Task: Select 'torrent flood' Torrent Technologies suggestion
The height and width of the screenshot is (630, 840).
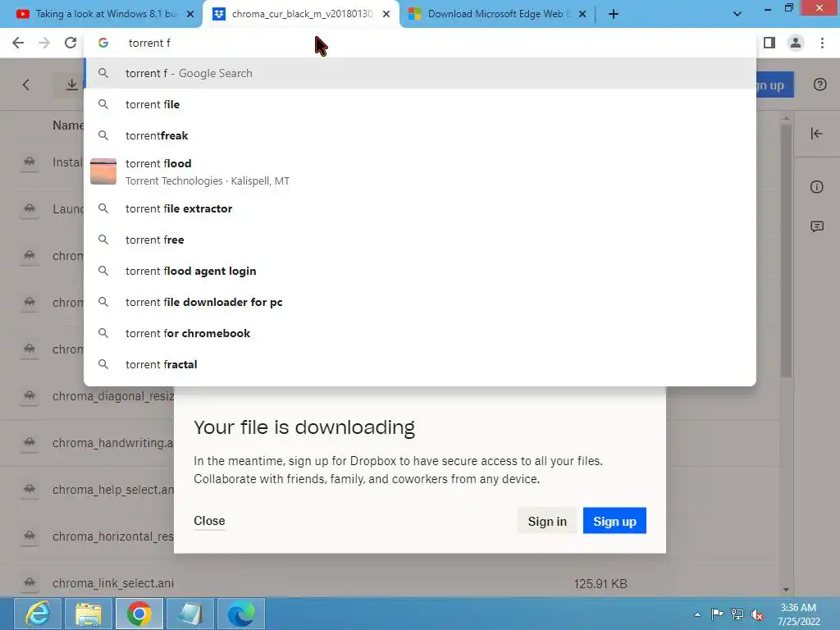Action: (420, 172)
